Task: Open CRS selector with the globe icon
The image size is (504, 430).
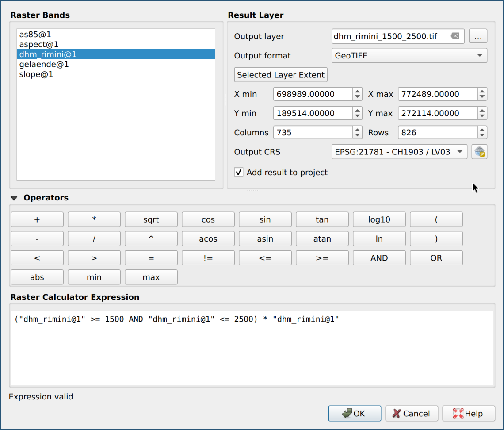Action: 479,152
